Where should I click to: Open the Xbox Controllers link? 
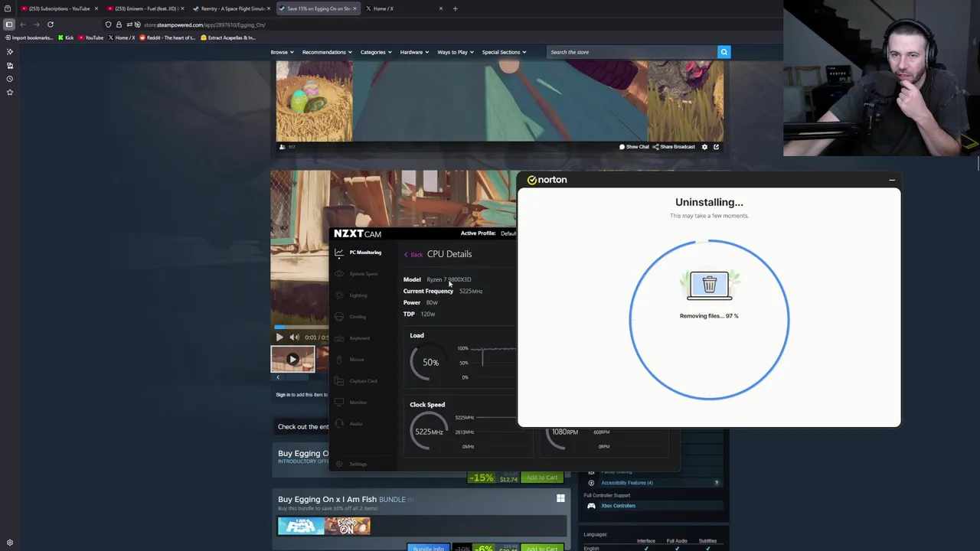pos(618,506)
